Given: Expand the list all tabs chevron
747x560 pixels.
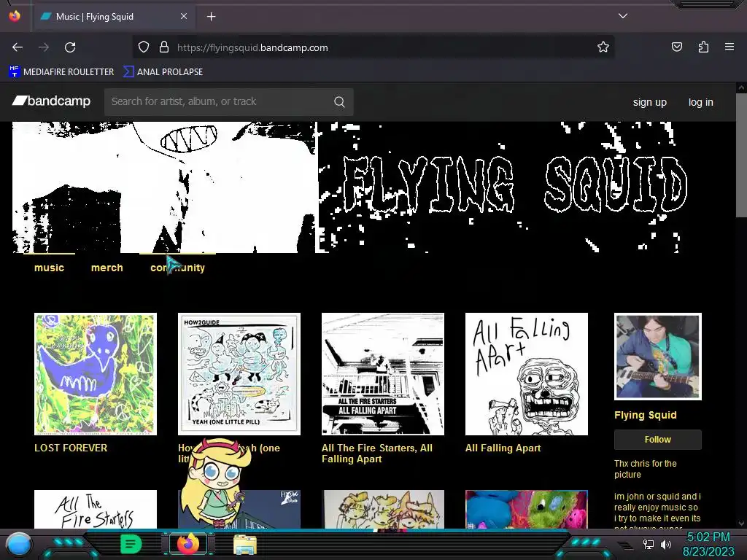Looking at the screenshot, I should point(623,16).
